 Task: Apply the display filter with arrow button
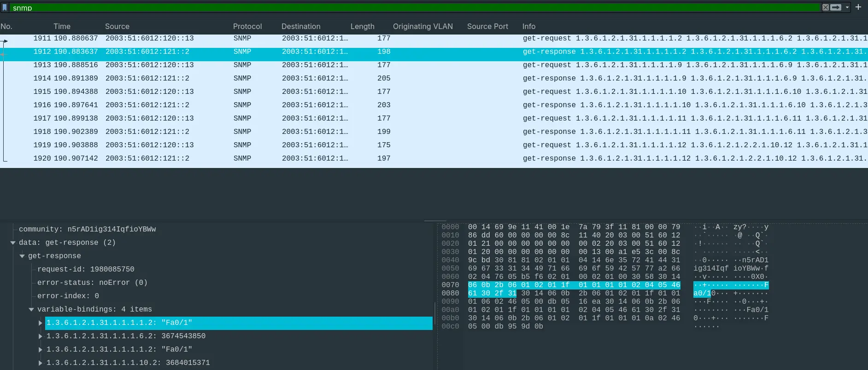click(x=836, y=7)
